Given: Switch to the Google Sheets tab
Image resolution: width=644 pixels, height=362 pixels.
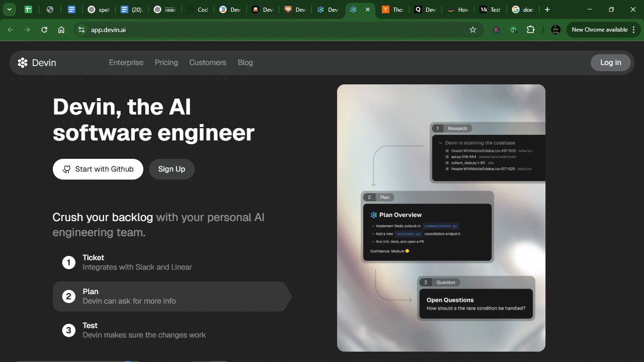Looking at the screenshot, I should 28,9.
